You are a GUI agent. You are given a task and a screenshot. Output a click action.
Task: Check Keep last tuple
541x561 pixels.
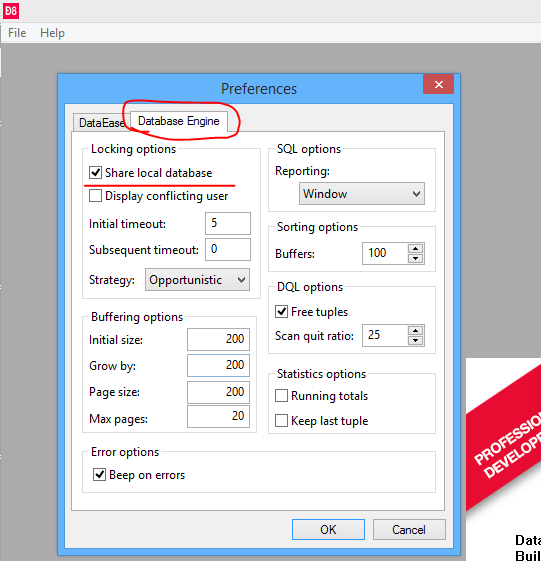tap(281, 420)
